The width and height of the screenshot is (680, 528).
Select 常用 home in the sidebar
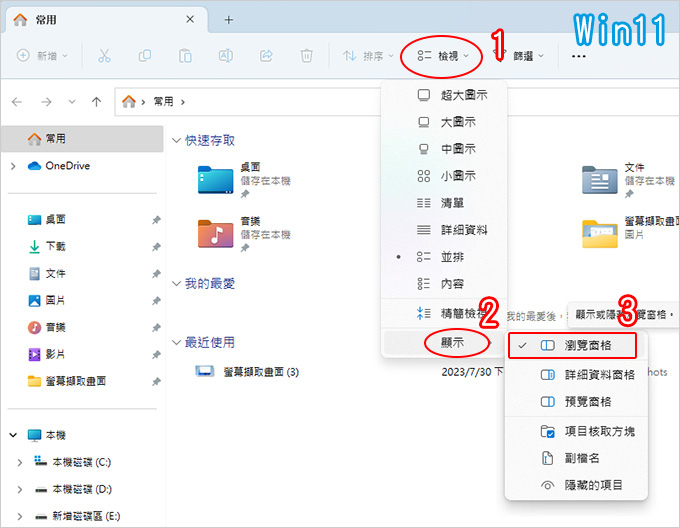click(82, 139)
